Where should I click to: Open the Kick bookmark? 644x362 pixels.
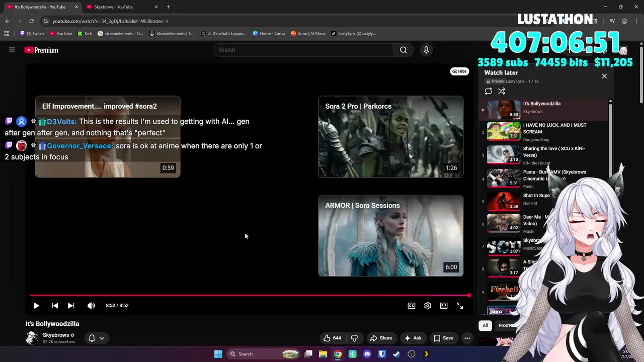tap(85, 34)
